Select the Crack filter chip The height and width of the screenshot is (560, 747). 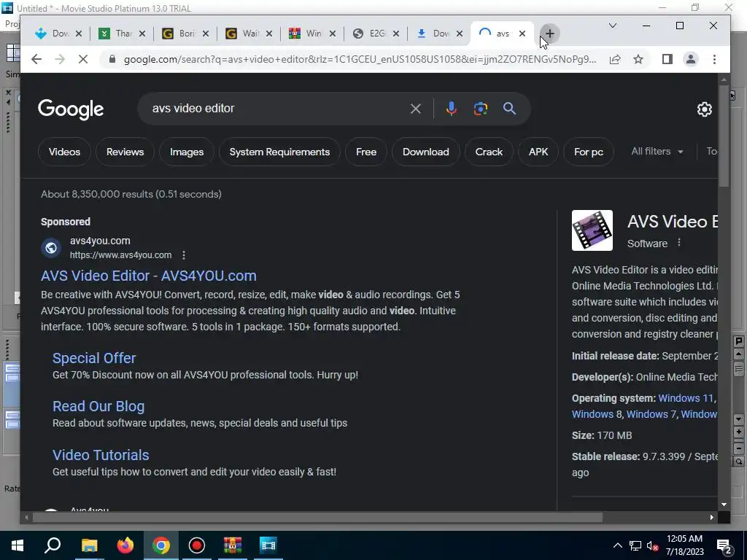pos(489,152)
